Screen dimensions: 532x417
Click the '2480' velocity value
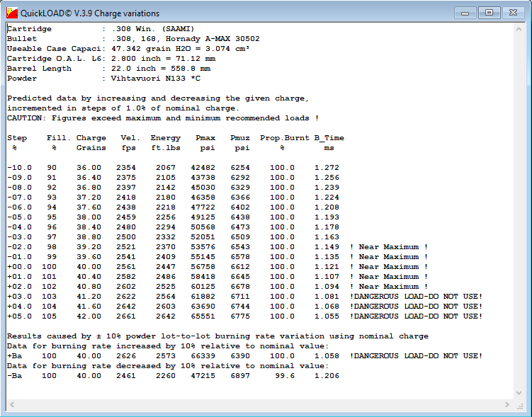click(x=126, y=227)
